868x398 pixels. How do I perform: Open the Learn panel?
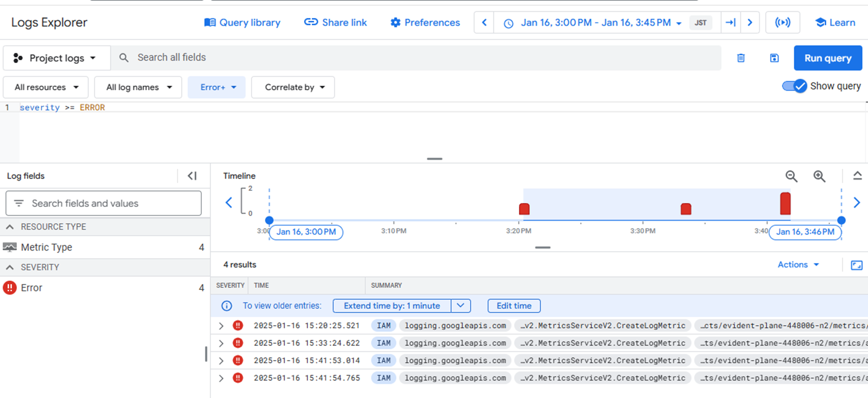[x=835, y=22]
